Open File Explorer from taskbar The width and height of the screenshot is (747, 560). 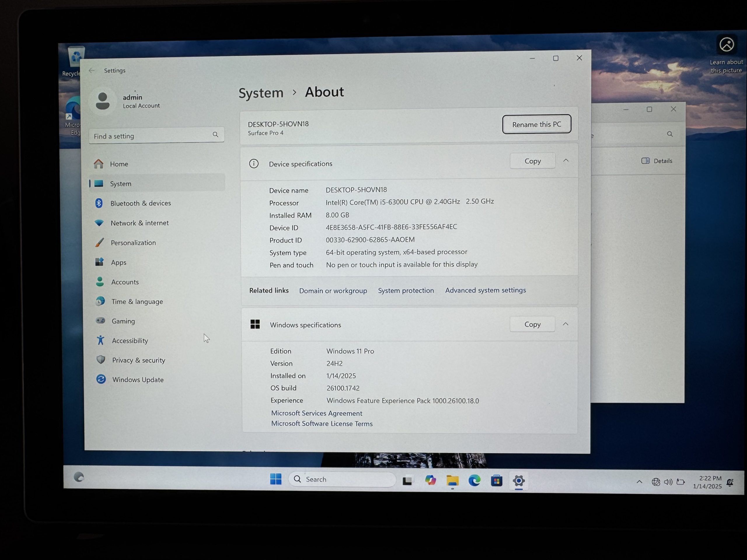tap(452, 480)
